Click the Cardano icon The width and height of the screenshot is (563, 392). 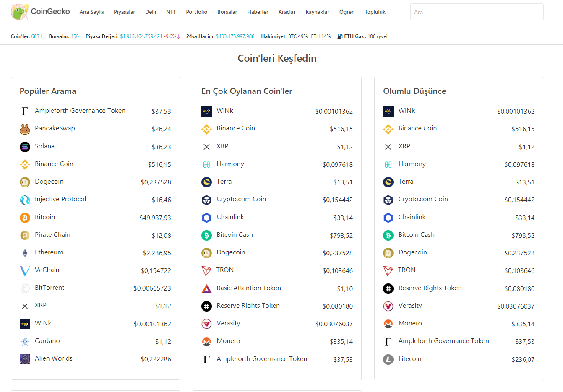[x=25, y=341]
